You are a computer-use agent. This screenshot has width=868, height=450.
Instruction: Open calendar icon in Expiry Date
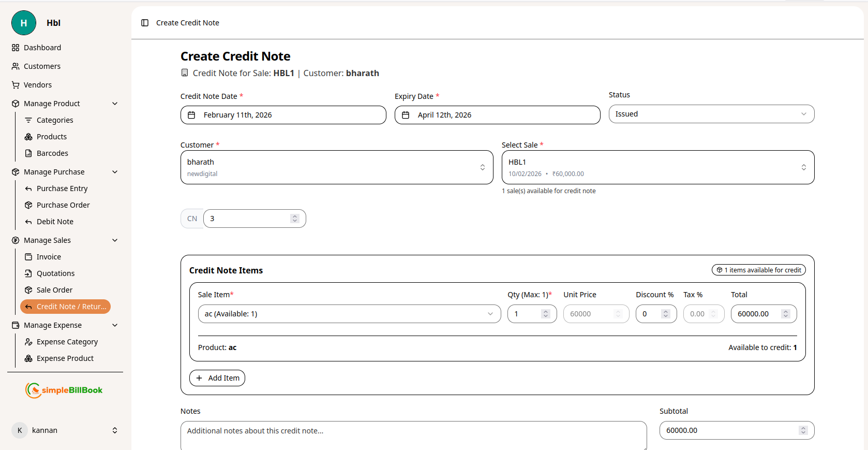point(406,115)
